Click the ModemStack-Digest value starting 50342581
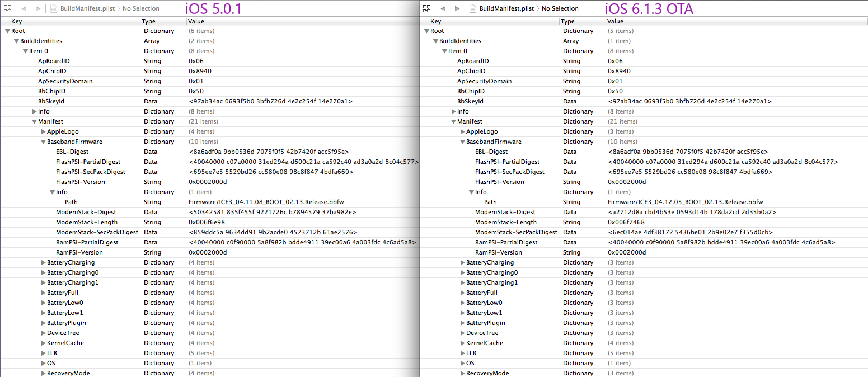Viewport: 868px width, 377px height. coord(273,212)
